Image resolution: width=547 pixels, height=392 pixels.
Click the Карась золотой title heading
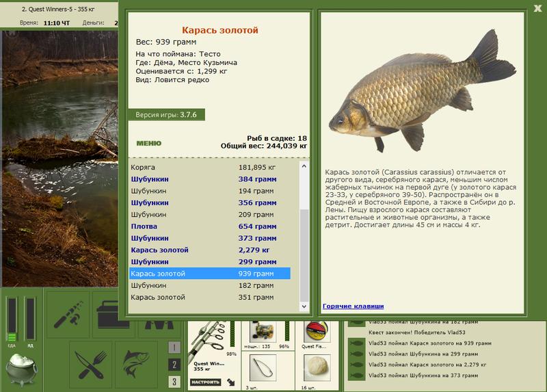pyautogui.click(x=220, y=30)
